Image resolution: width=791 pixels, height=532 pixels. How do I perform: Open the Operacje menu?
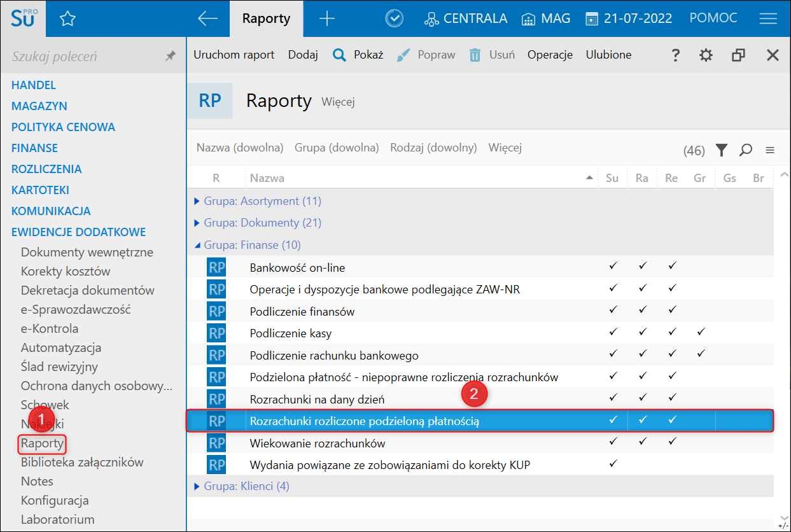click(x=550, y=55)
